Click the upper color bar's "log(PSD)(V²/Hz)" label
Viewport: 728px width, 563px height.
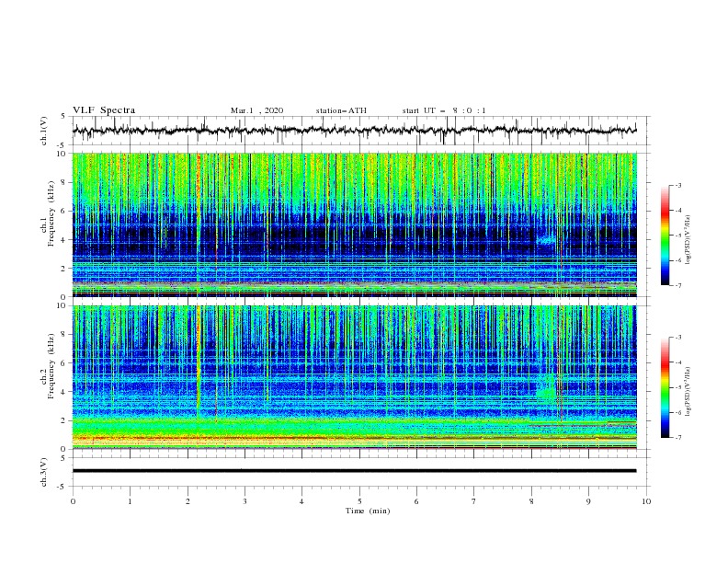pyautogui.click(x=688, y=240)
